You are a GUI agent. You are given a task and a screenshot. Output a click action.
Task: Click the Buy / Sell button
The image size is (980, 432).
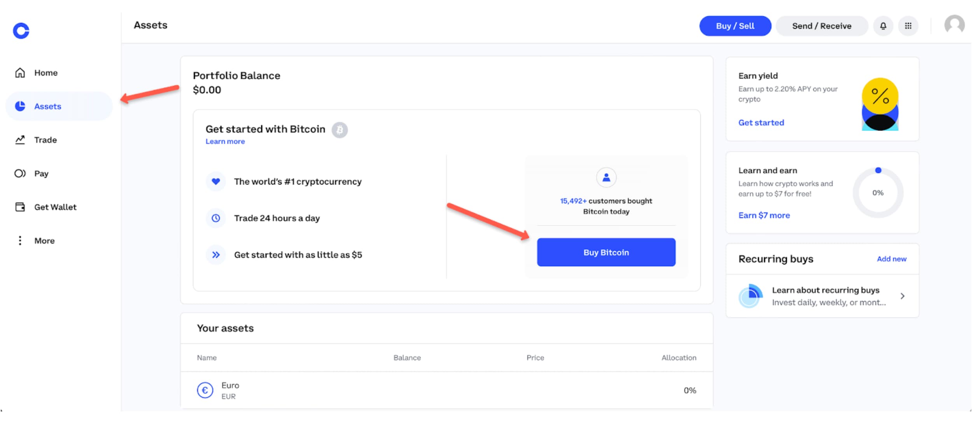point(735,26)
